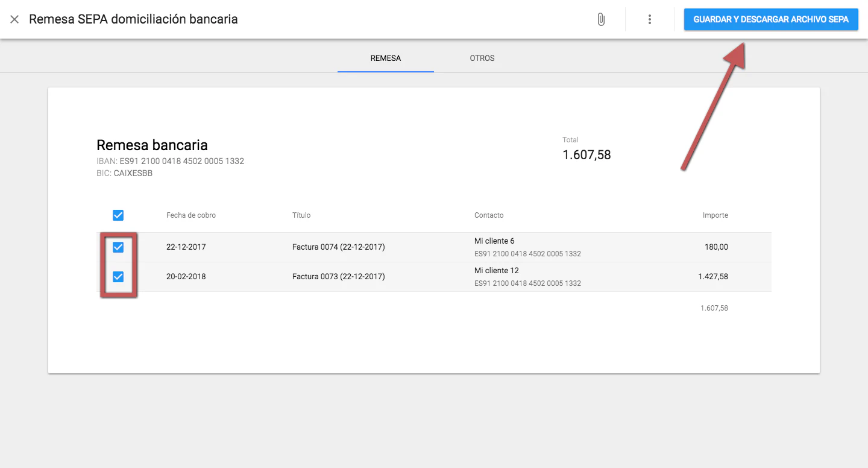This screenshot has height=468, width=868.
Task: Click the BIC value CAIXESBB
Action: coord(133,173)
